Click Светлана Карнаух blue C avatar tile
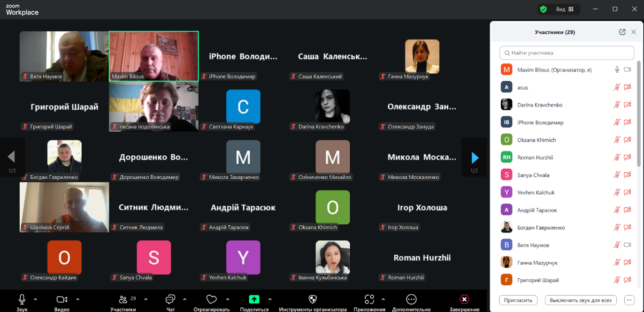Viewport: 644px width, 312px height. (243, 107)
